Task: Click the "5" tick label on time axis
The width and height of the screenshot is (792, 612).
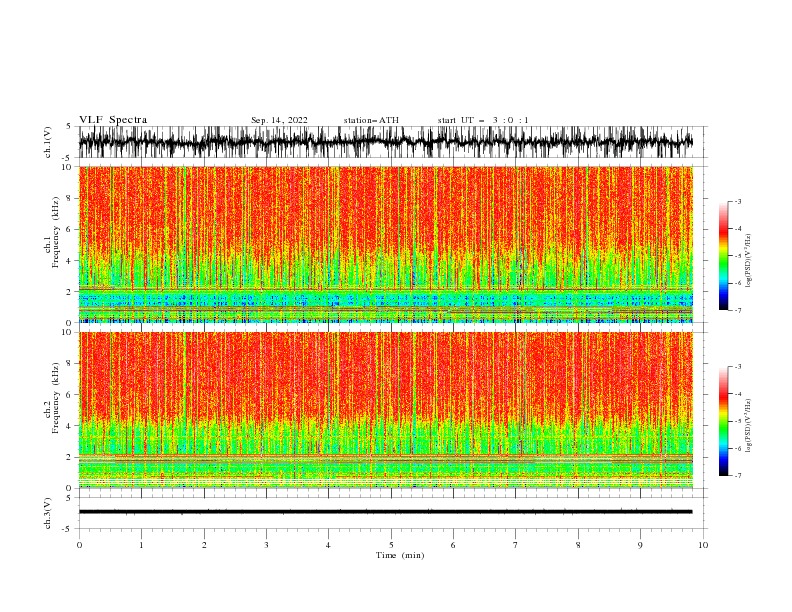Action: pos(391,545)
